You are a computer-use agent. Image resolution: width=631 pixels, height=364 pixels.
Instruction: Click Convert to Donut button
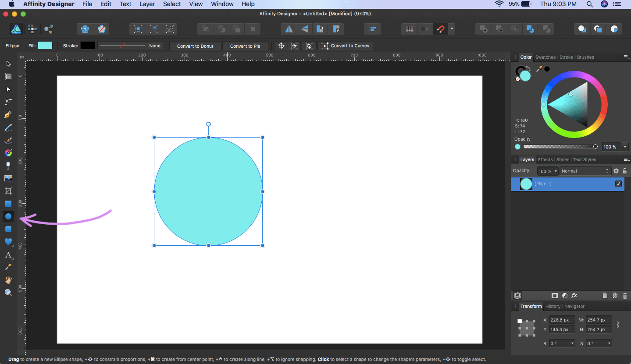(x=195, y=46)
